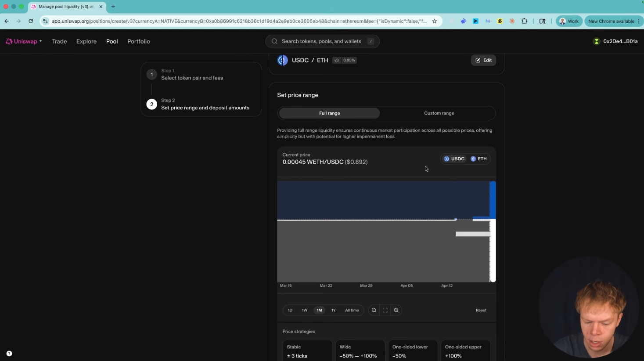Click the Uniswap tab favicon
Image resolution: width=644 pixels, height=361 pixels.
point(33,7)
